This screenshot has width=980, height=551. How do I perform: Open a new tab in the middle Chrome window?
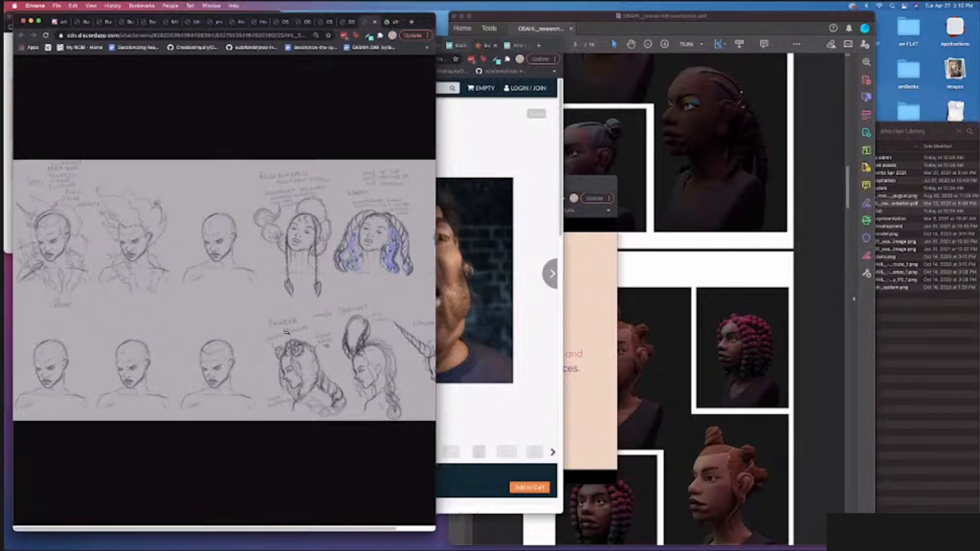[x=539, y=45]
